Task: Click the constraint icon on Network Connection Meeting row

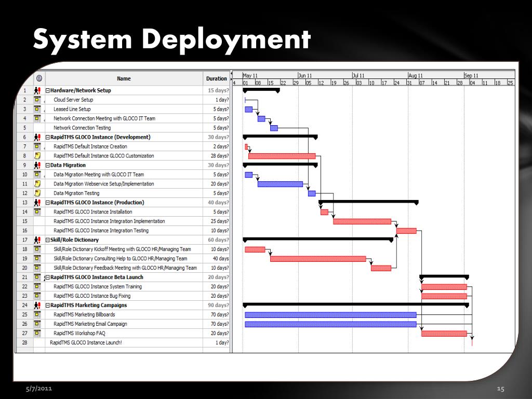Action: point(37,118)
